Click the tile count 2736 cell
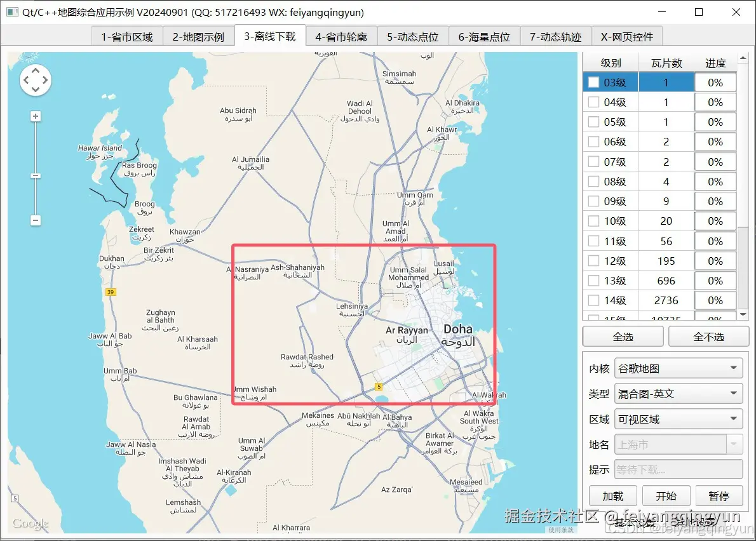The height and width of the screenshot is (541, 756). click(x=666, y=300)
